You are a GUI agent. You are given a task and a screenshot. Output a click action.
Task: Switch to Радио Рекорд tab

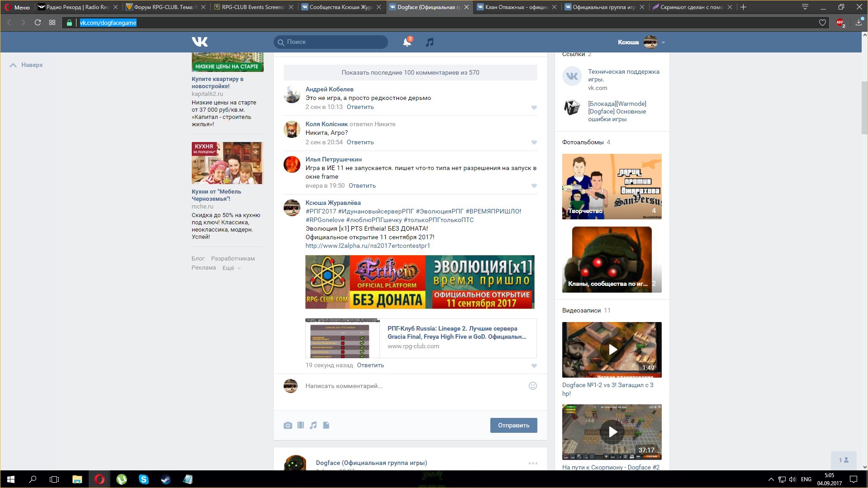78,7
